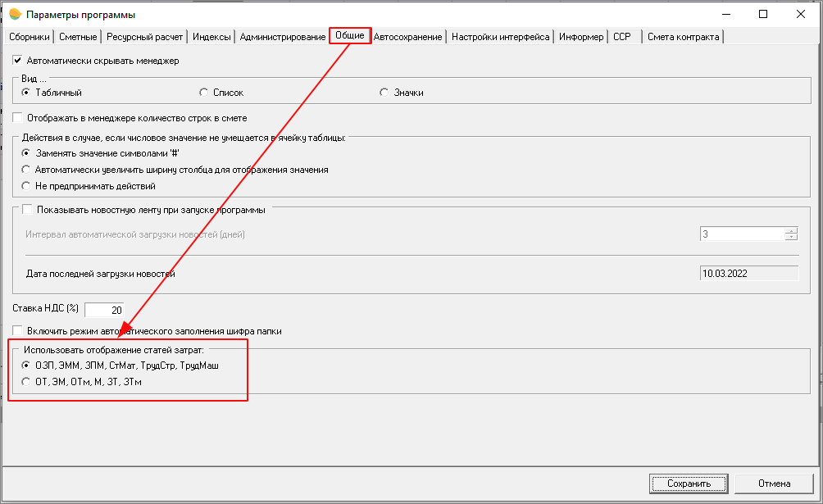
Task: Switch to the Сборники tab
Action: click(x=30, y=37)
